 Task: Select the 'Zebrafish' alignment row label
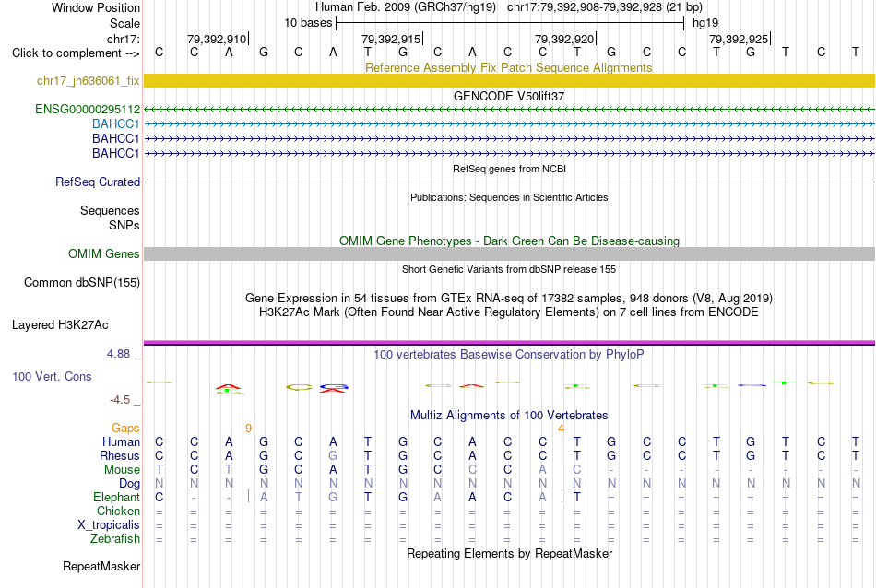click(x=115, y=539)
